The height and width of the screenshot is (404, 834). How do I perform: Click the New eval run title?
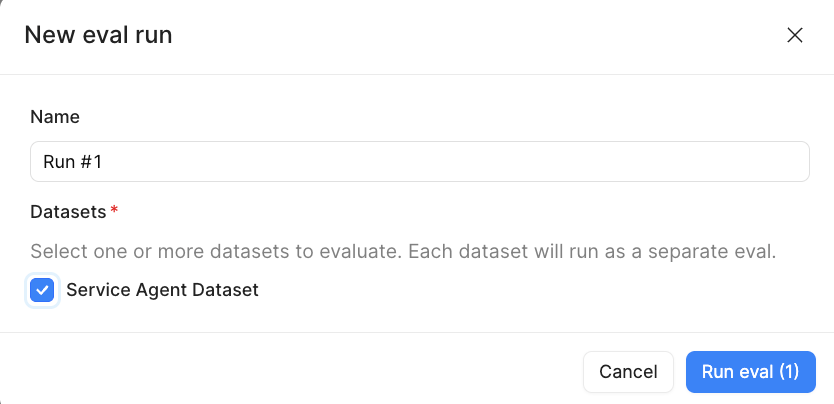(98, 36)
